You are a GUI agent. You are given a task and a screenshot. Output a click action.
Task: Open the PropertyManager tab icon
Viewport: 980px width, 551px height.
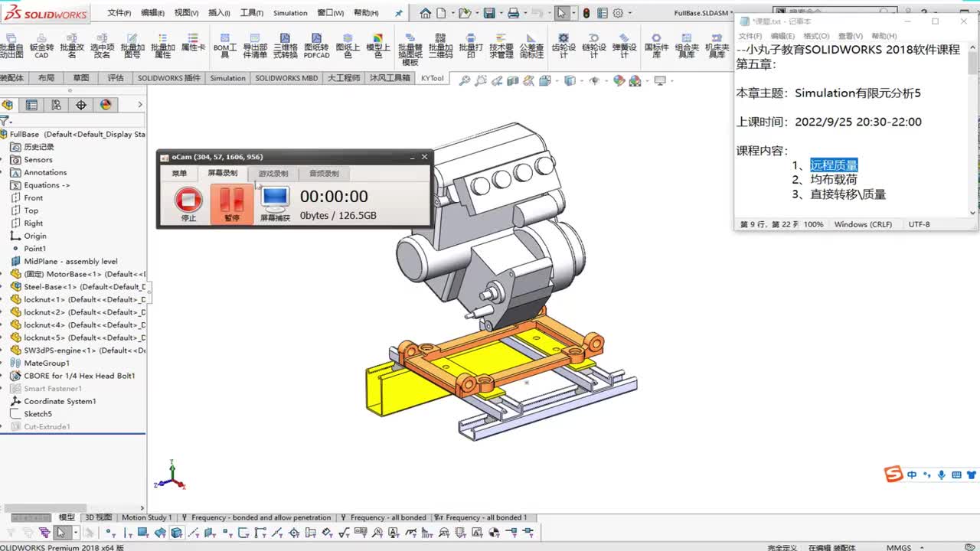(31, 105)
